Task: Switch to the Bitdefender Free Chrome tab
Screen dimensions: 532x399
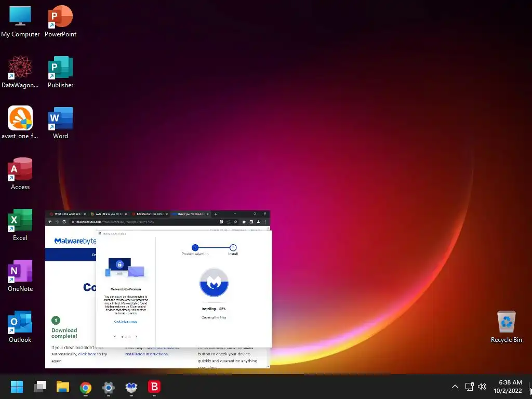Action: [x=149, y=214]
